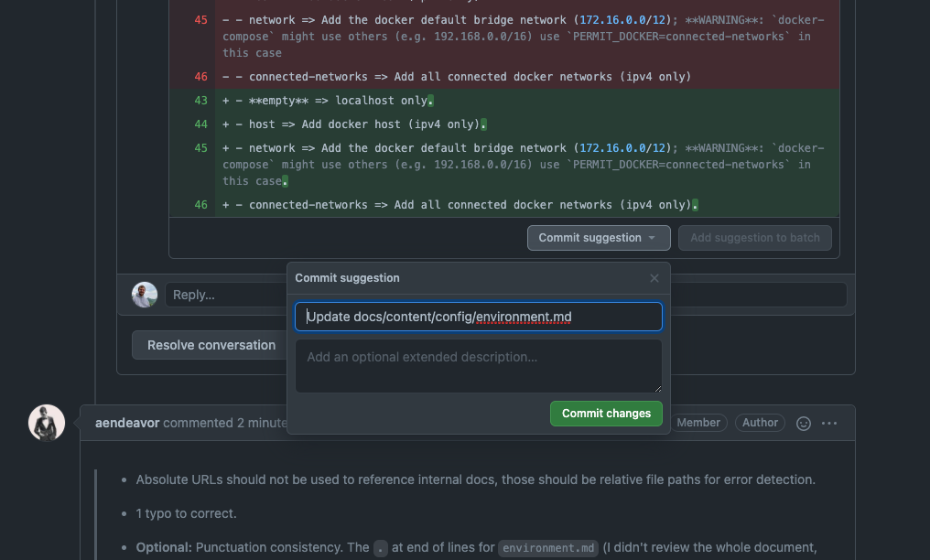The width and height of the screenshot is (930, 560).
Task: Click added line number 44
Action: tap(200, 124)
